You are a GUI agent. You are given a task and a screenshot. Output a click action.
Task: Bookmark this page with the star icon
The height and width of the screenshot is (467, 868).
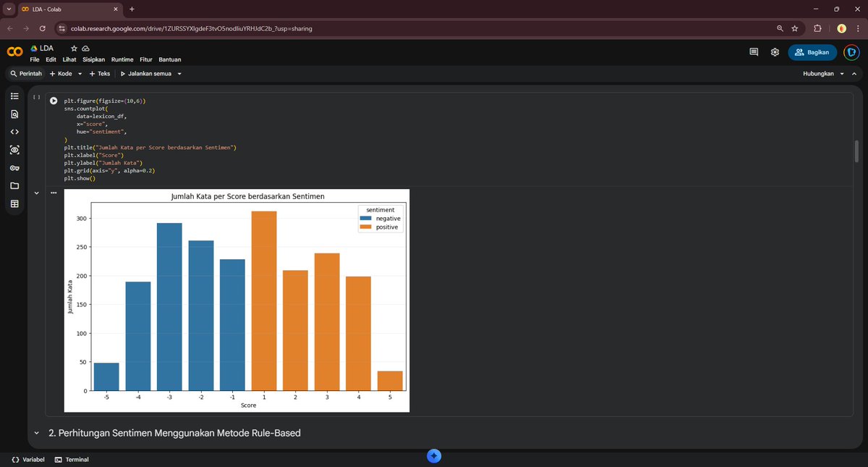coord(795,28)
